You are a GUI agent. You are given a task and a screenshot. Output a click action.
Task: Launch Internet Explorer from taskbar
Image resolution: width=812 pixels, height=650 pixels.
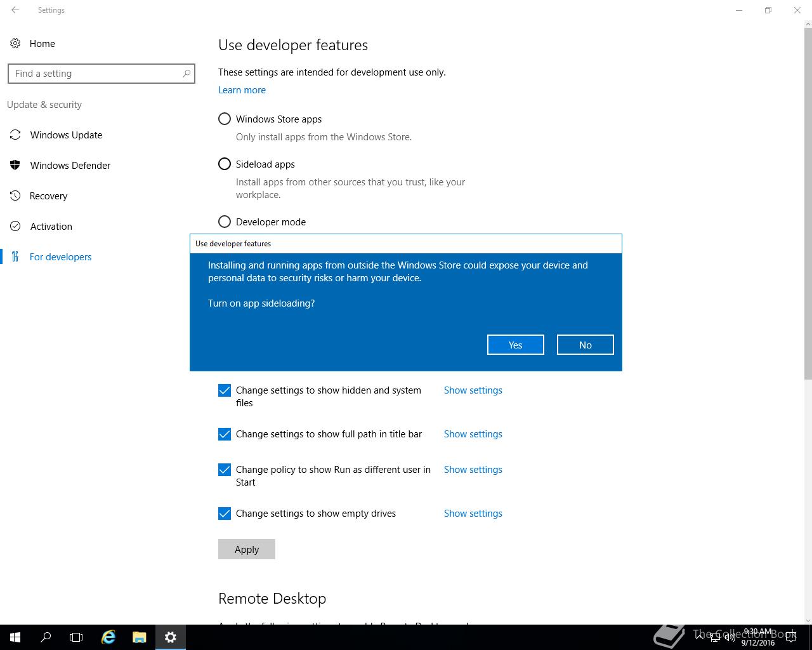[108, 637]
